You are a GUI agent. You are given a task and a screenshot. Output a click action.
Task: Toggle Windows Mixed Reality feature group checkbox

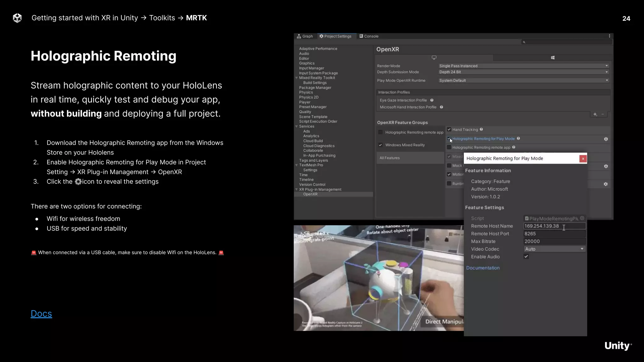coord(380,145)
